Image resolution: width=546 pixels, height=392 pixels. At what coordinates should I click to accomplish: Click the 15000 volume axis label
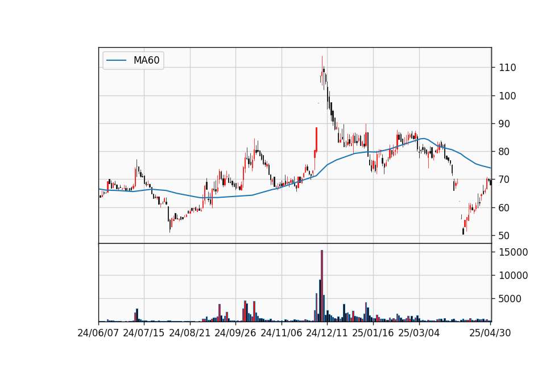coord(513,252)
